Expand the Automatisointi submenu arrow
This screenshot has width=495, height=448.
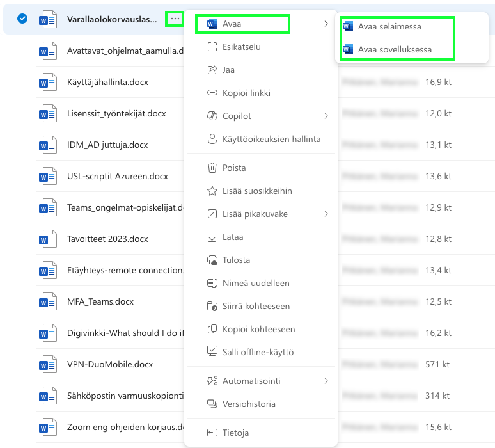click(326, 381)
